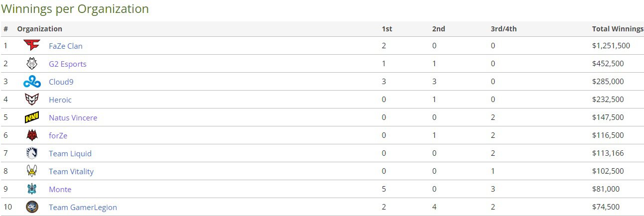The height and width of the screenshot is (216, 644).
Task: Click the Team GamerLegion logo icon
Action: click(32, 207)
